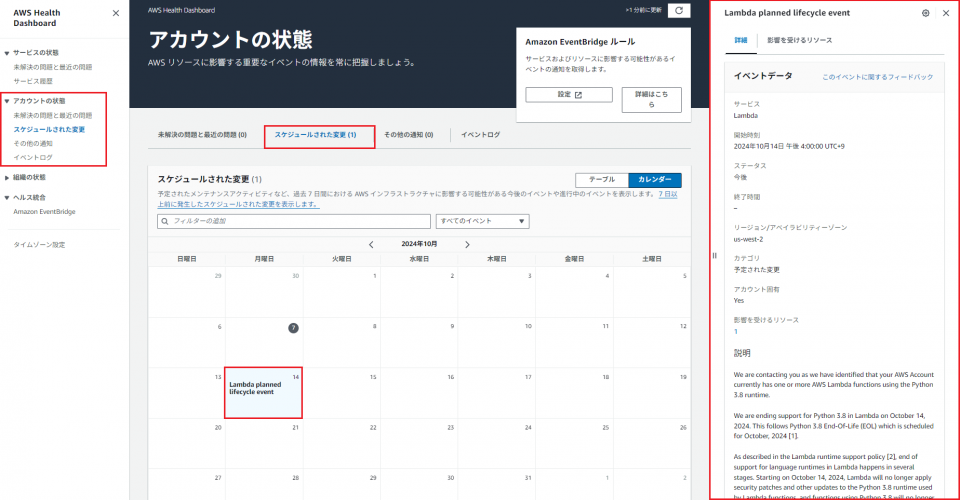Open 影響を受けるリソース tab
960x500 pixels.
pos(800,40)
